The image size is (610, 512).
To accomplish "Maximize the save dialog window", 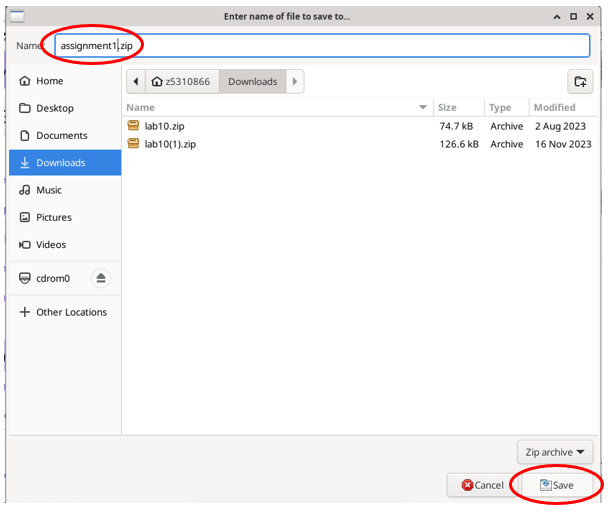I will click(573, 16).
